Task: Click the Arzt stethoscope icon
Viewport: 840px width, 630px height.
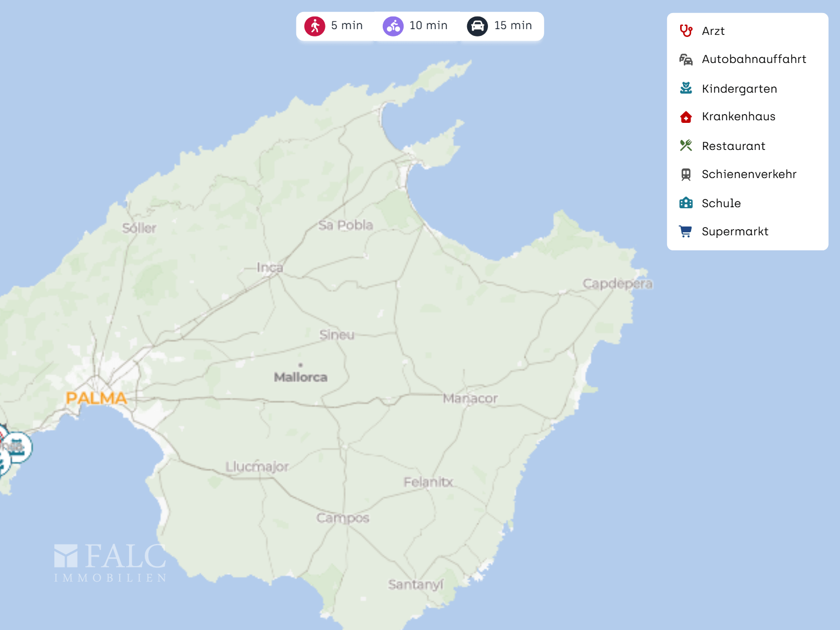Action: (686, 31)
